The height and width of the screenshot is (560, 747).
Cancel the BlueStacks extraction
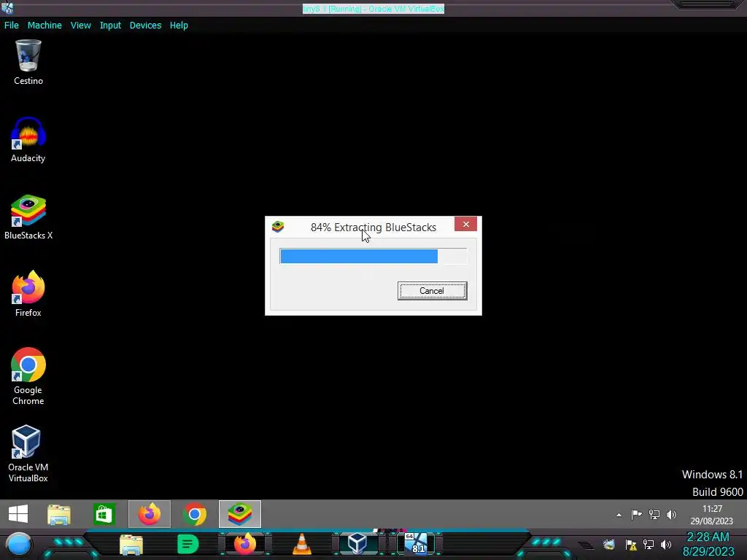(x=432, y=291)
